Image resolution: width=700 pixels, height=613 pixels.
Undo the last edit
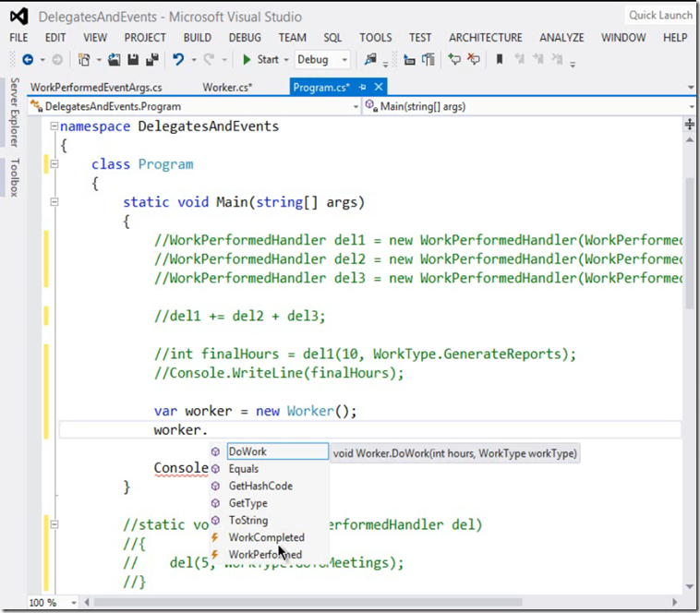coord(178,59)
